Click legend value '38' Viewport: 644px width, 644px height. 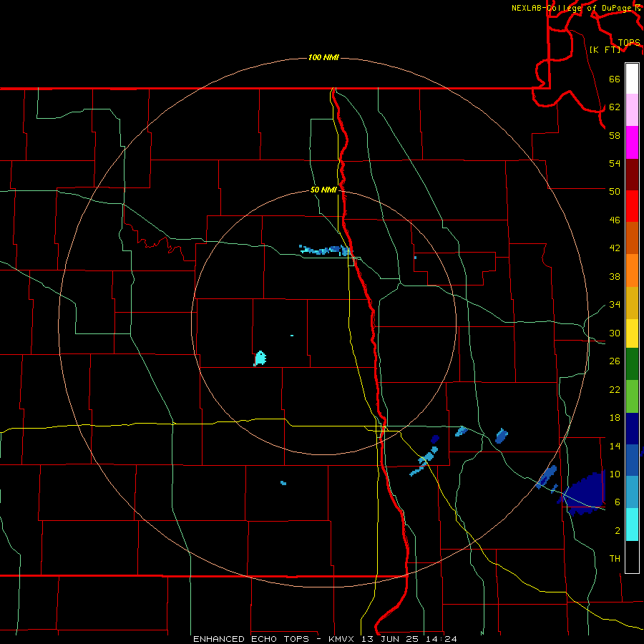[615, 277]
